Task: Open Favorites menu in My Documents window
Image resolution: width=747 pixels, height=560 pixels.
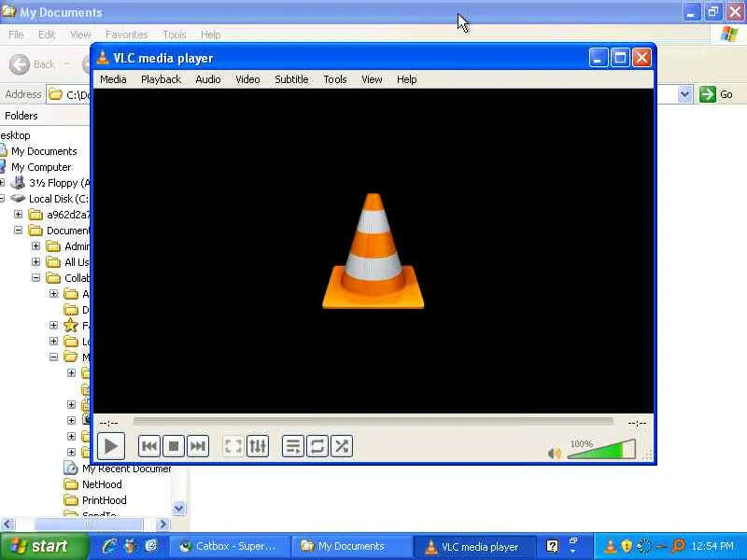Action: [x=127, y=35]
